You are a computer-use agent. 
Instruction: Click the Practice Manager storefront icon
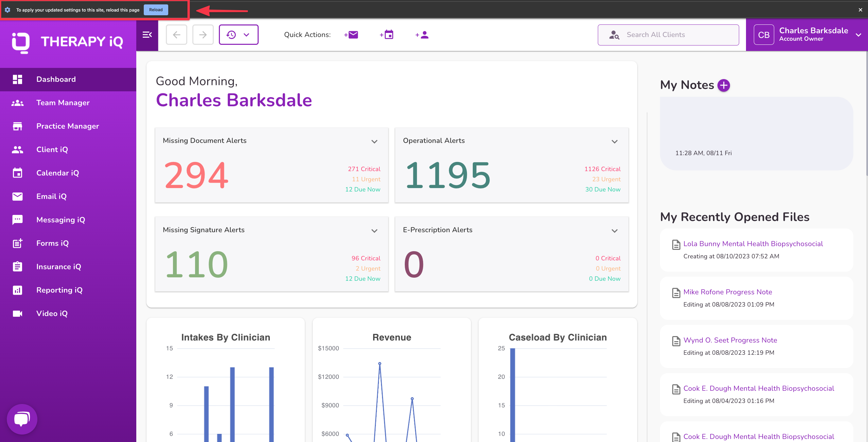point(17,126)
